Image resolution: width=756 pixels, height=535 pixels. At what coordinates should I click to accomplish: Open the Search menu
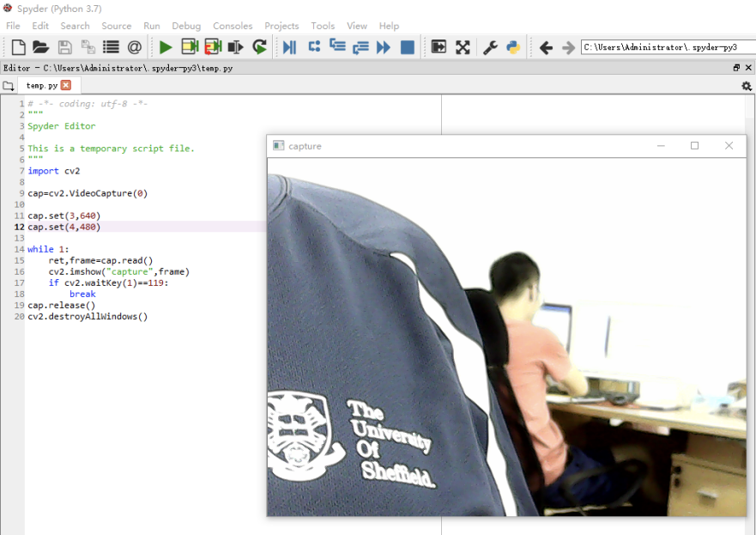(x=76, y=26)
